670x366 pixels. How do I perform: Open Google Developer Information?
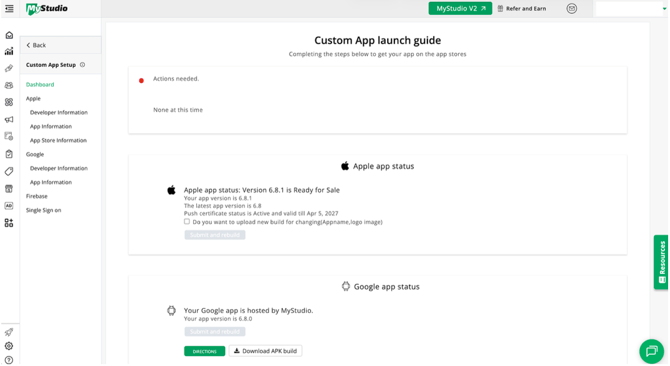59,168
